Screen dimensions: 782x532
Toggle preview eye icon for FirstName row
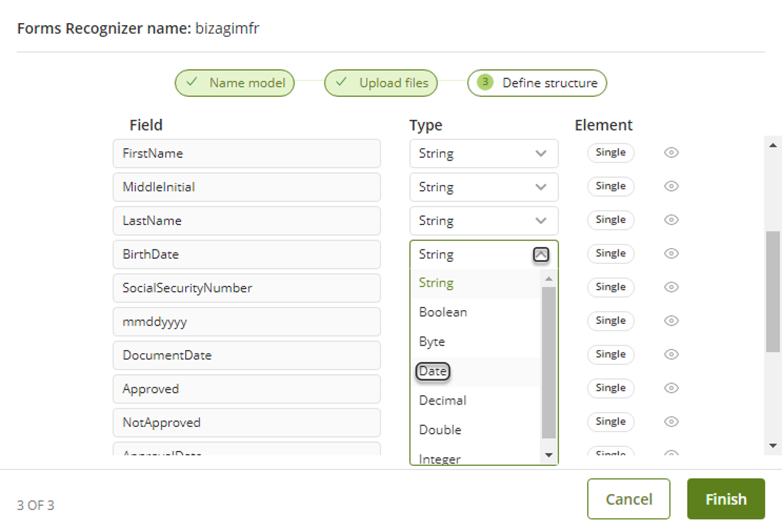tap(671, 153)
